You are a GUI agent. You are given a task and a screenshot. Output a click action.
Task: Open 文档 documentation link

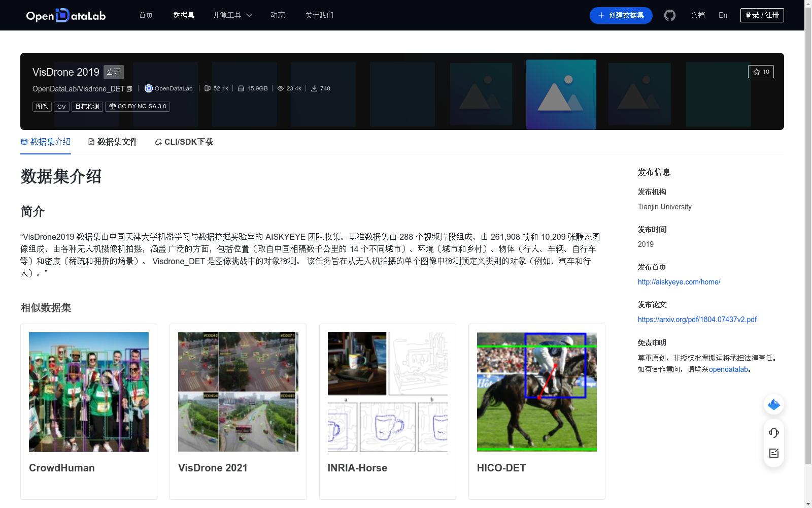(x=698, y=15)
